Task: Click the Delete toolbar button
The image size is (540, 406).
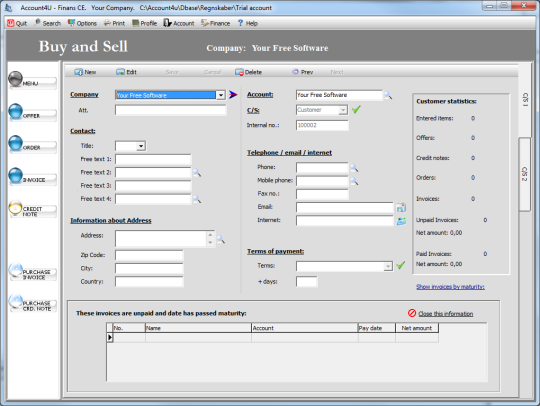Action: (248, 72)
